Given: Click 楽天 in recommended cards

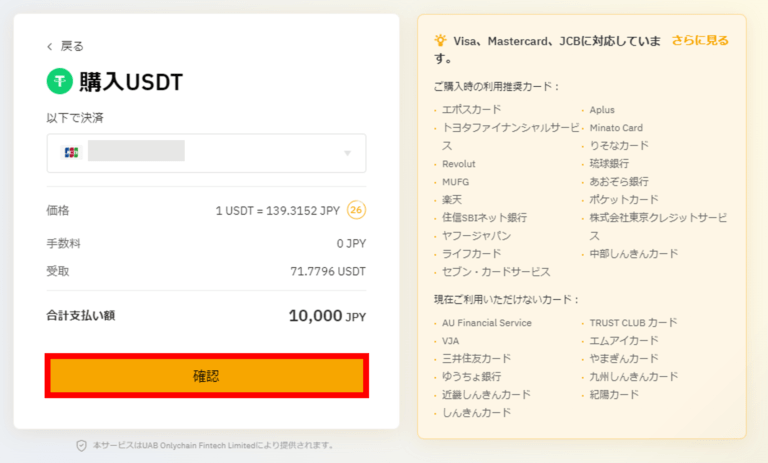Looking at the screenshot, I should pos(452,199).
